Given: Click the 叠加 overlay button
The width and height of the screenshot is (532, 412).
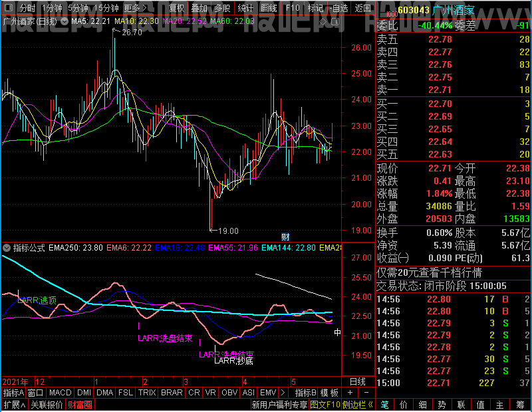Looking at the screenshot, I should [199, 8].
